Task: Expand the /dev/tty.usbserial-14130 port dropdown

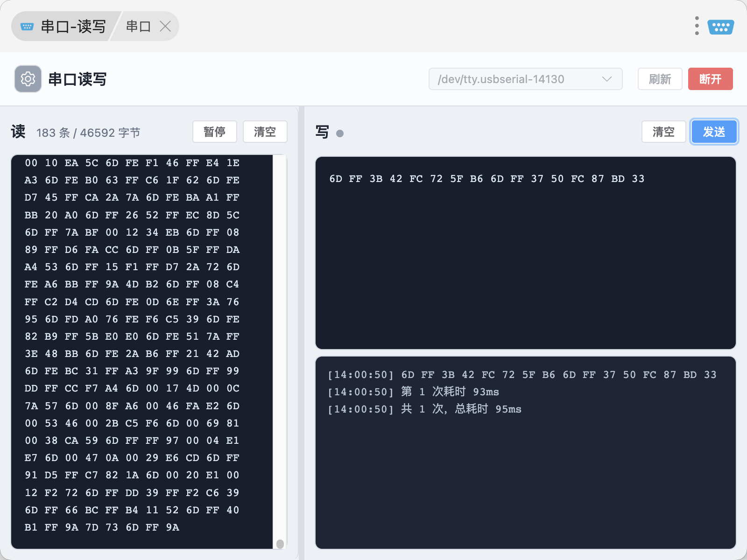Action: [x=526, y=79]
